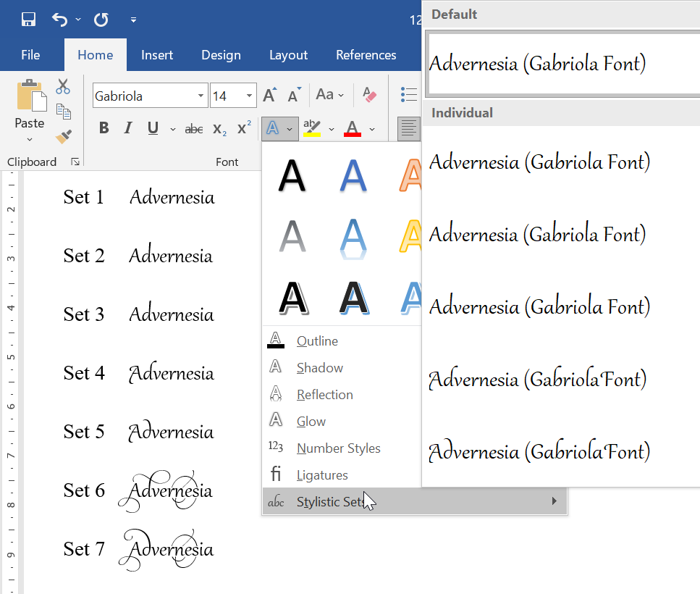Image resolution: width=700 pixels, height=594 pixels.
Task: Open Customize Quick Access Toolbar dropdown
Action: tap(133, 20)
